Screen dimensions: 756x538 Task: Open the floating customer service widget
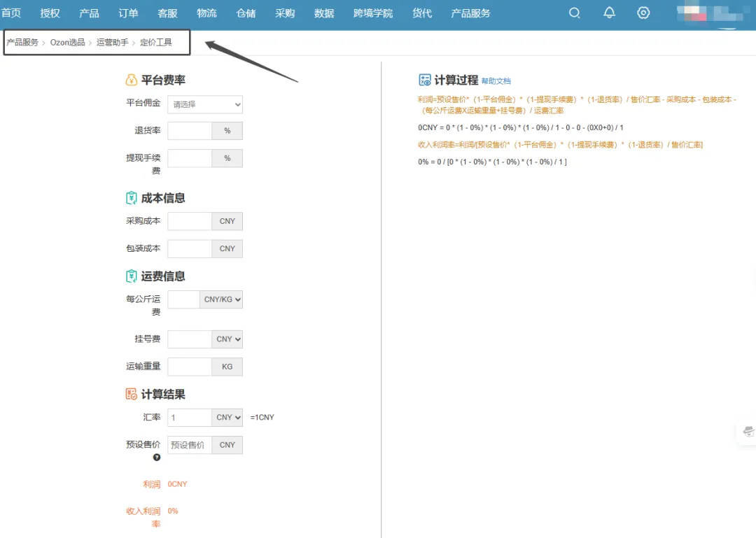point(748,432)
